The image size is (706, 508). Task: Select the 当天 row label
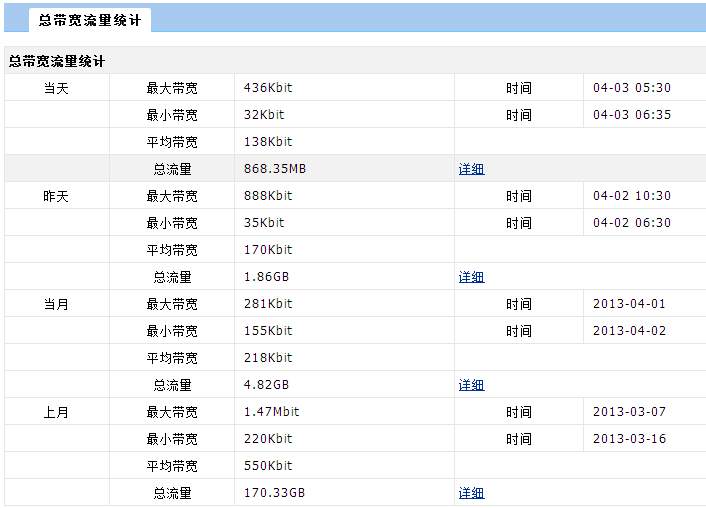56,88
